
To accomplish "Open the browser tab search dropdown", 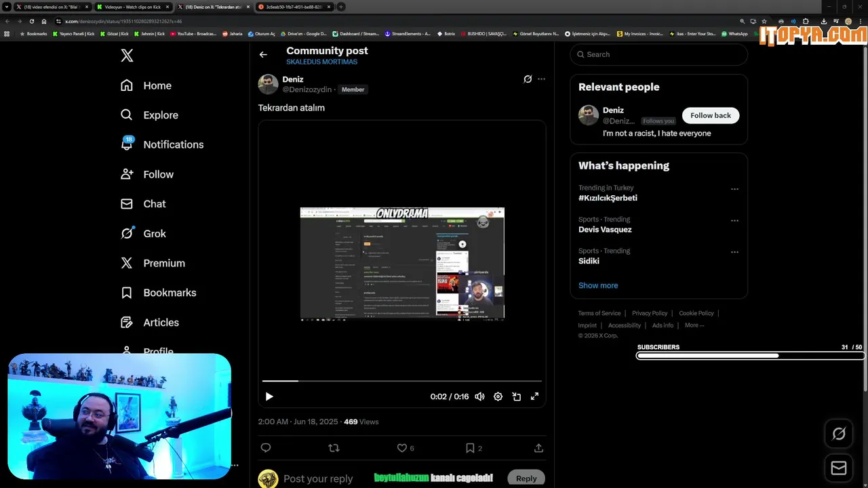I will coord(7,7).
